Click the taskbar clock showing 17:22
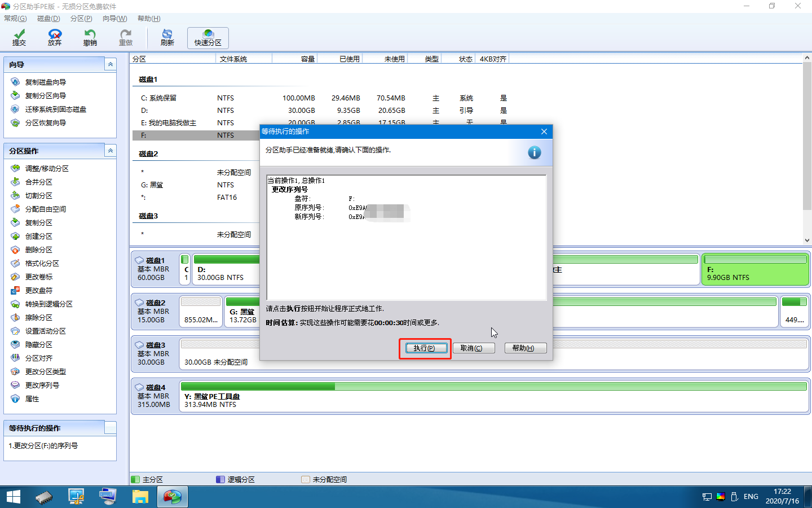The width and height of the screenshot is (812, 508). [x=782, y=497]
